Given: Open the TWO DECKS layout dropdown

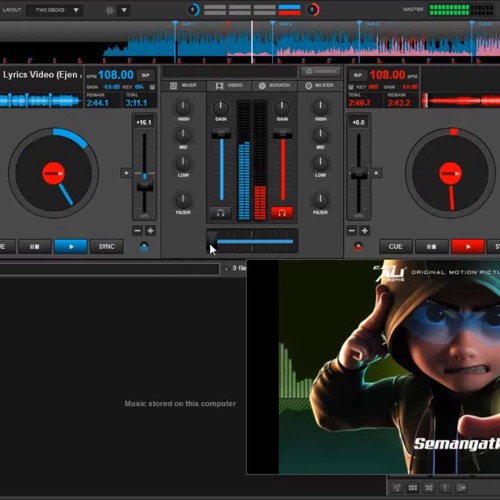Looking at the screenshot, I should click(55, 10).
